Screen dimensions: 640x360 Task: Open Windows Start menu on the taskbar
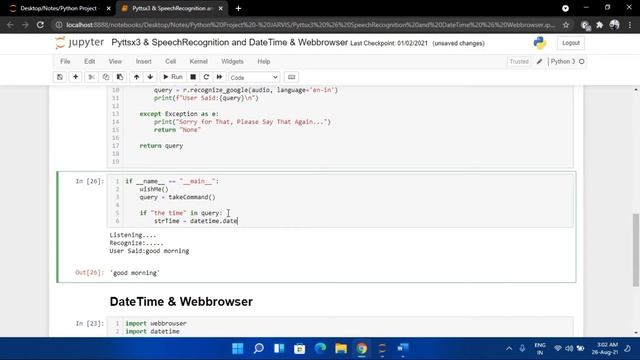point(238,348)
